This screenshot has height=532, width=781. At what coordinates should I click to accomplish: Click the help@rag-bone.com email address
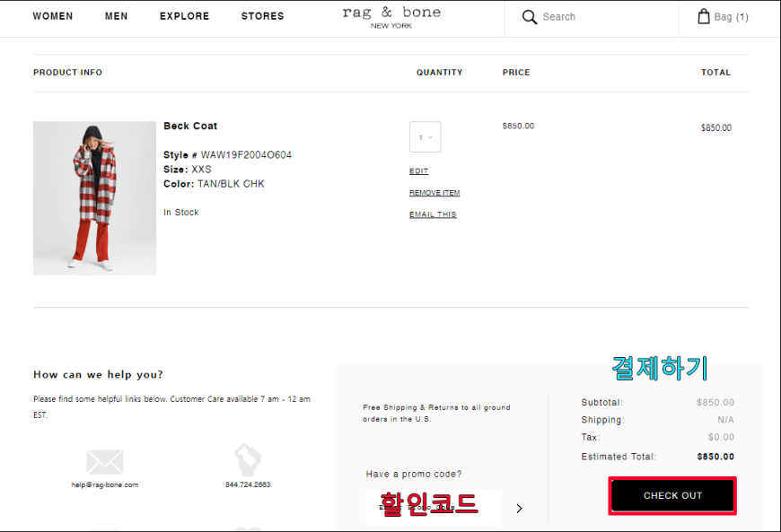(105, 484)
